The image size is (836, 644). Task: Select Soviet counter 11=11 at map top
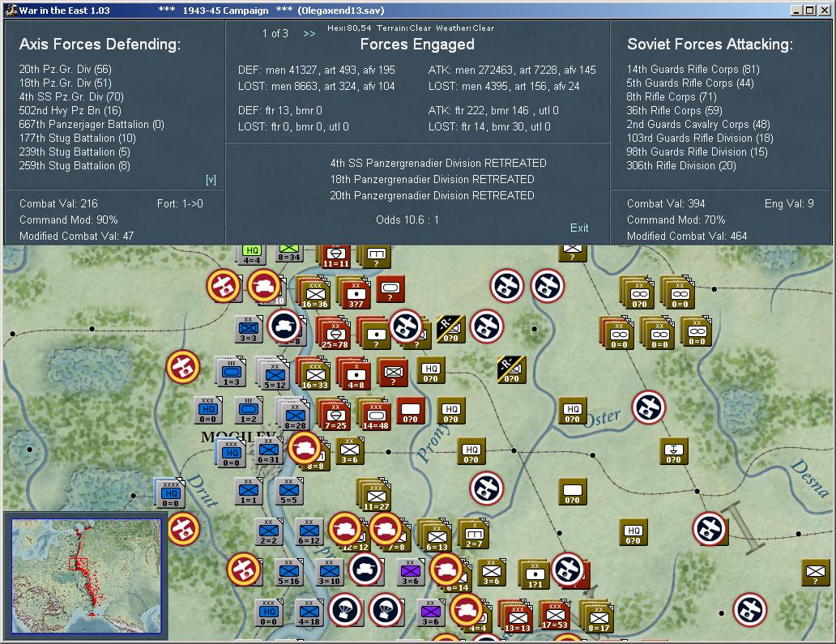click(x=335, y=257)
